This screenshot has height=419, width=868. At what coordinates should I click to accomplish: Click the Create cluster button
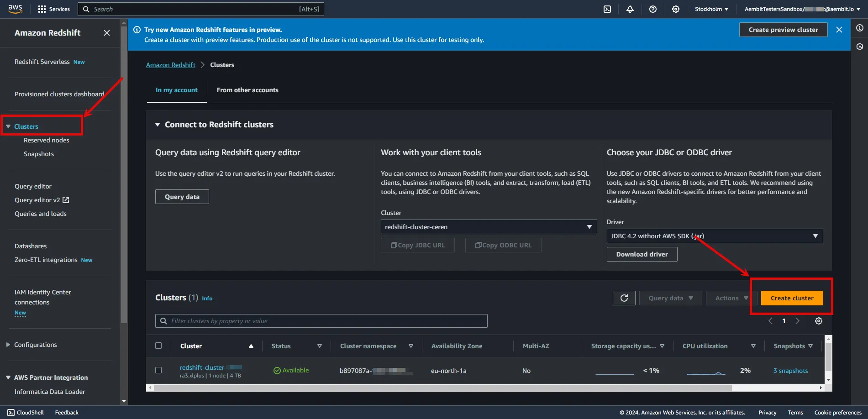point(792,298)
